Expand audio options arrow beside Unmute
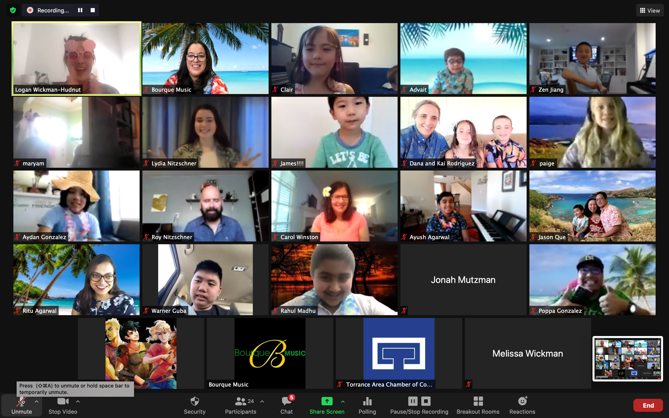Screen dimensions: 669x418 click(x=37, y=401)
